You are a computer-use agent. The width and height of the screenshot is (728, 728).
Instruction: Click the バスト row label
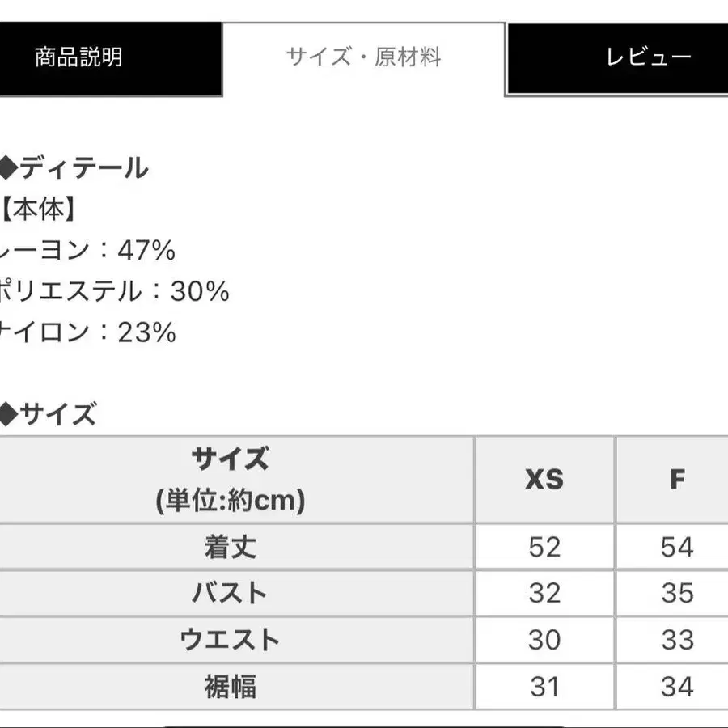coord(231,593)
